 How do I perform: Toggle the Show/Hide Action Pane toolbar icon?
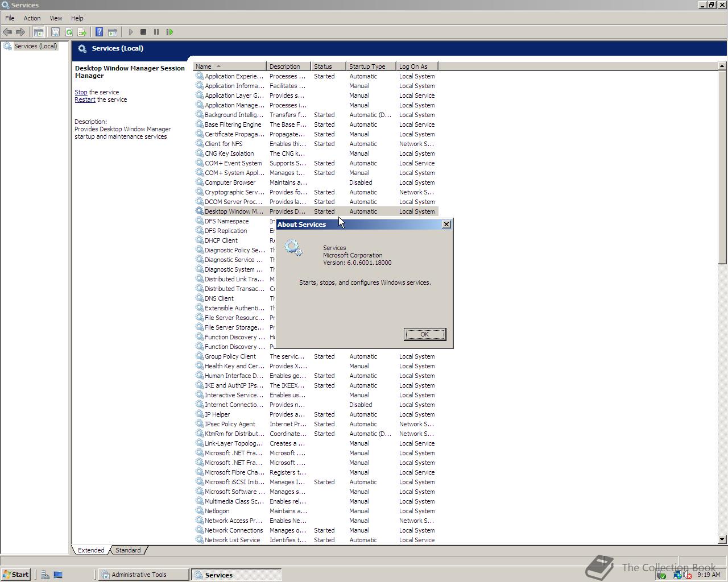113,32
